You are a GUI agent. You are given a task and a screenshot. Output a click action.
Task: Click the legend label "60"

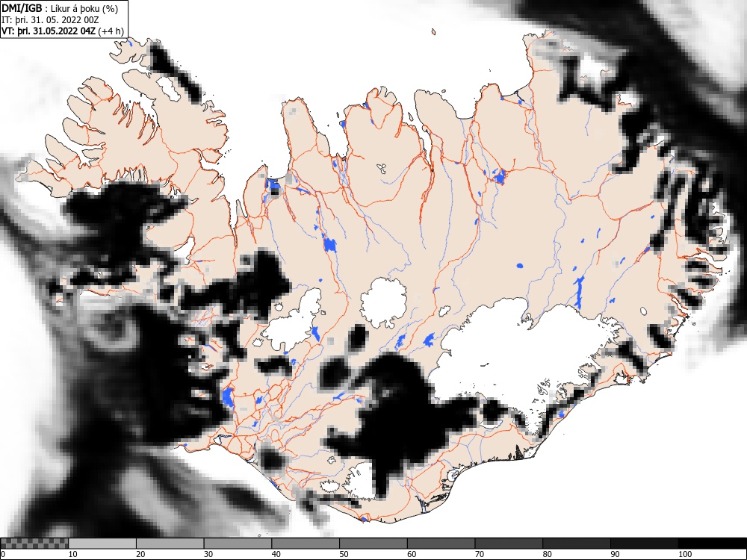(411, 554)
